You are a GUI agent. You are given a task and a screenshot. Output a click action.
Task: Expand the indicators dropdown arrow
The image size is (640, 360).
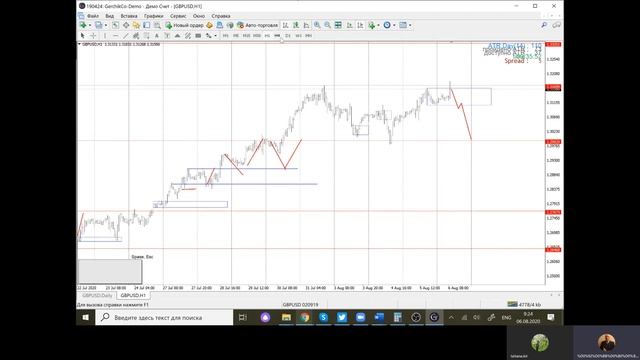(x=378, y=25)
